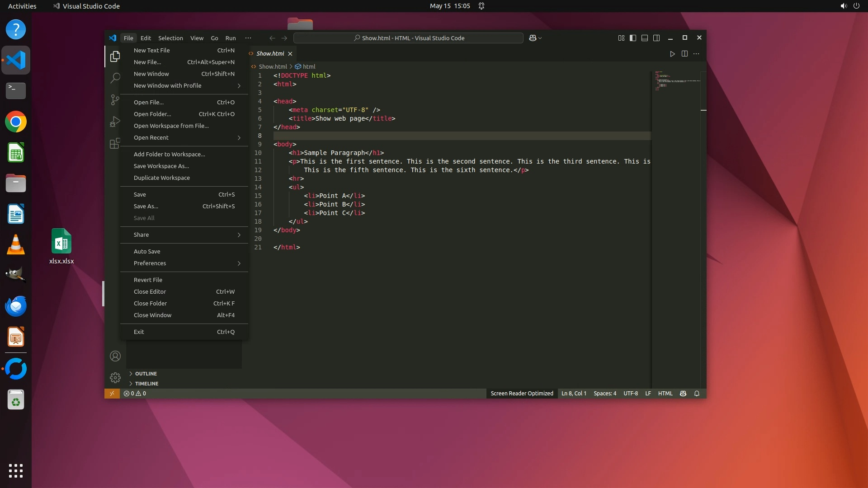Expand the OUTLINE section
Image resolution: width=868 pixels, height=488 pixels.
[146, 374]
